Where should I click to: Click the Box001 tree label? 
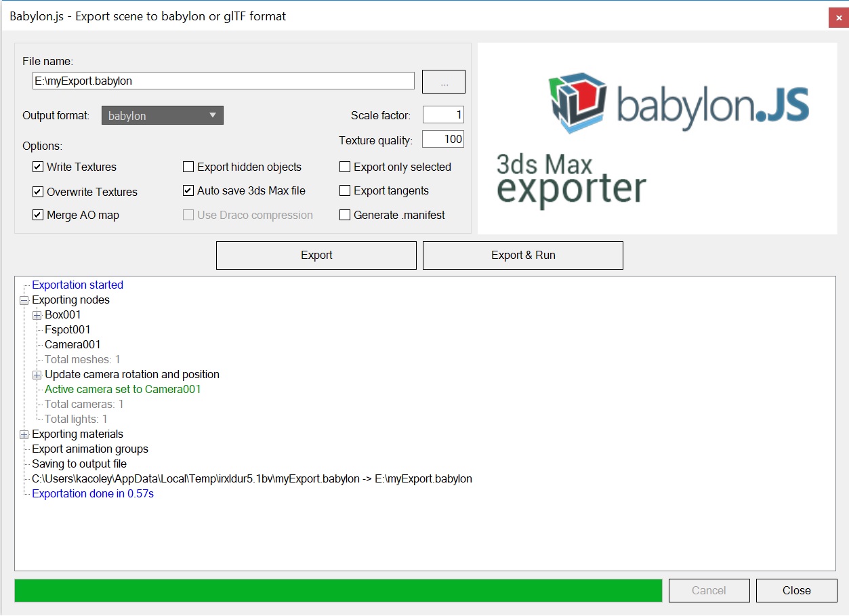(x=62, y=314)
